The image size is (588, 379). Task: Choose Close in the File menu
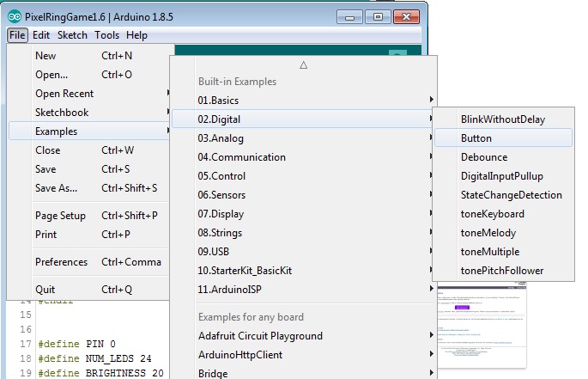[89, 150]
